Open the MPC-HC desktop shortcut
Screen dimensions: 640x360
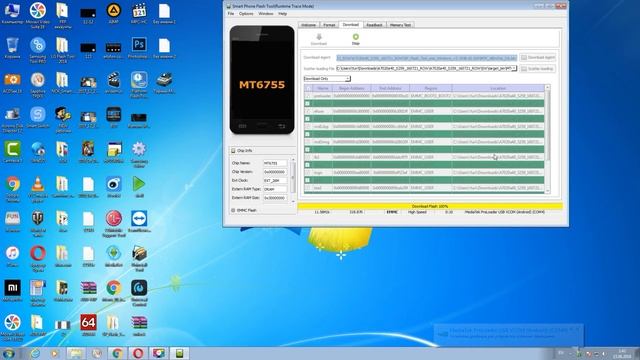point(139,11)
